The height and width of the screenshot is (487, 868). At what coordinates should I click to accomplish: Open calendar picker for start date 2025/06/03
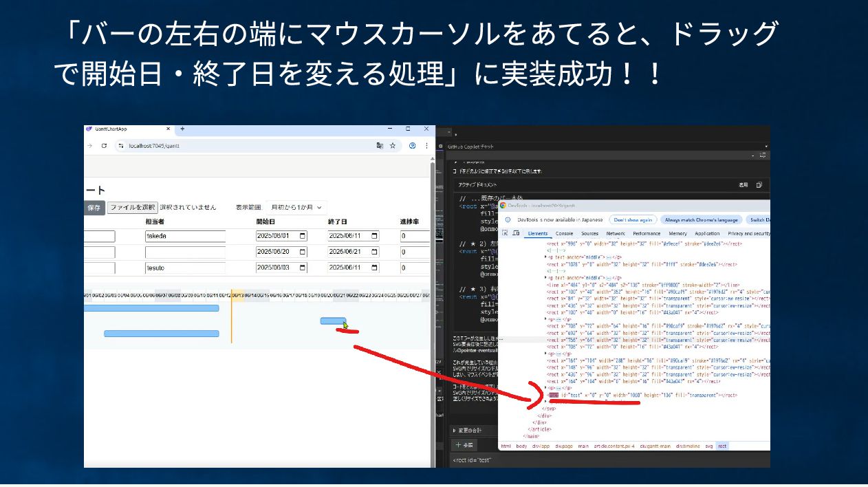302,268
